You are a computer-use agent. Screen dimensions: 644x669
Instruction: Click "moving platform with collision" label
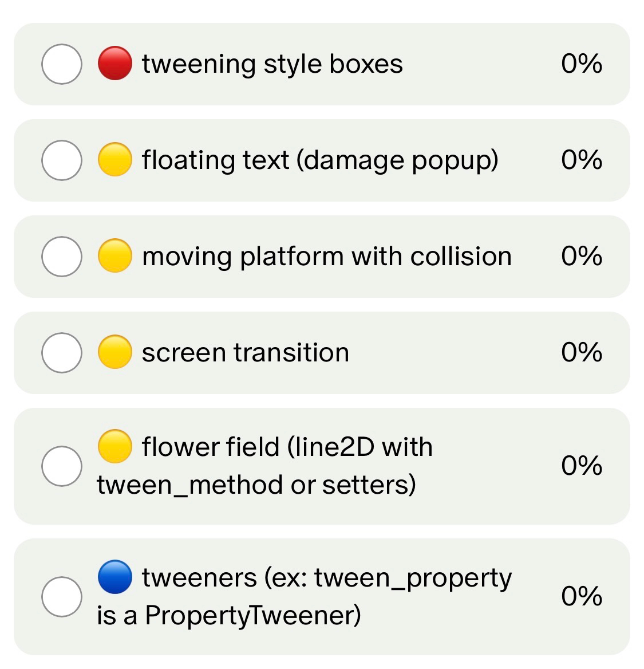click(327, 257)
